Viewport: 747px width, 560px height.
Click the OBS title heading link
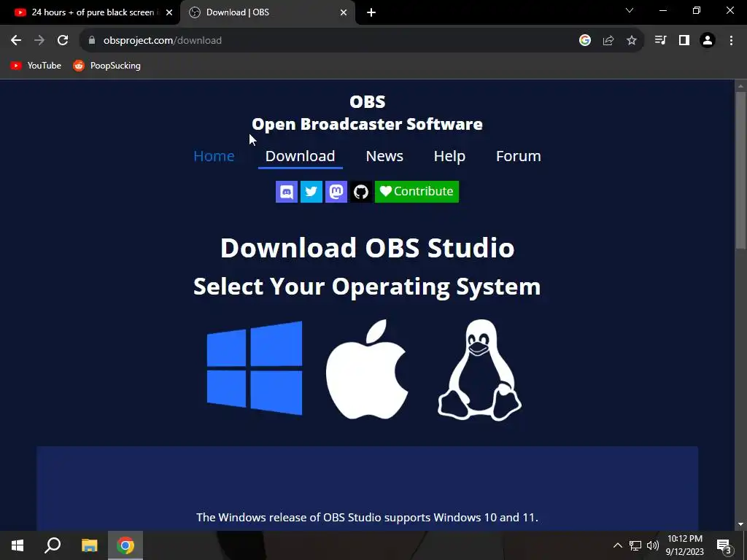368,101
